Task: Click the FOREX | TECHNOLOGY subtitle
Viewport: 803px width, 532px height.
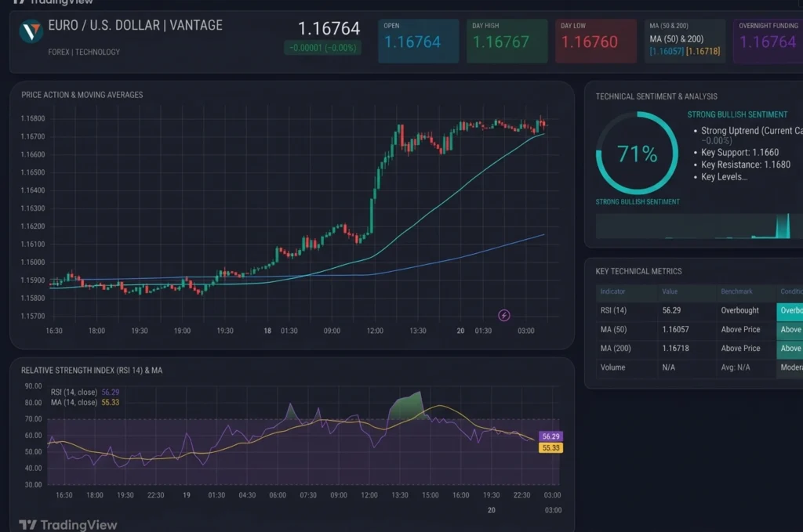Action: coord(84,52)
